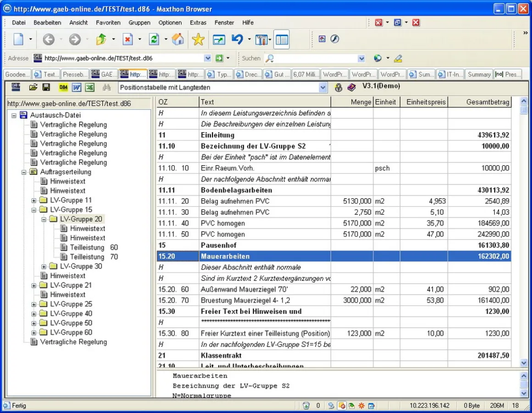This screenshot has width=532, height=413.
Task: Switch to the Summary tab
Action: point(479,74)
